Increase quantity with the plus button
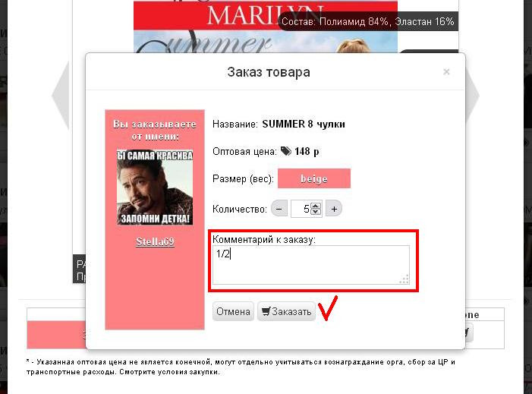Viewport: 532px width, 394px height. coord(334,209)
